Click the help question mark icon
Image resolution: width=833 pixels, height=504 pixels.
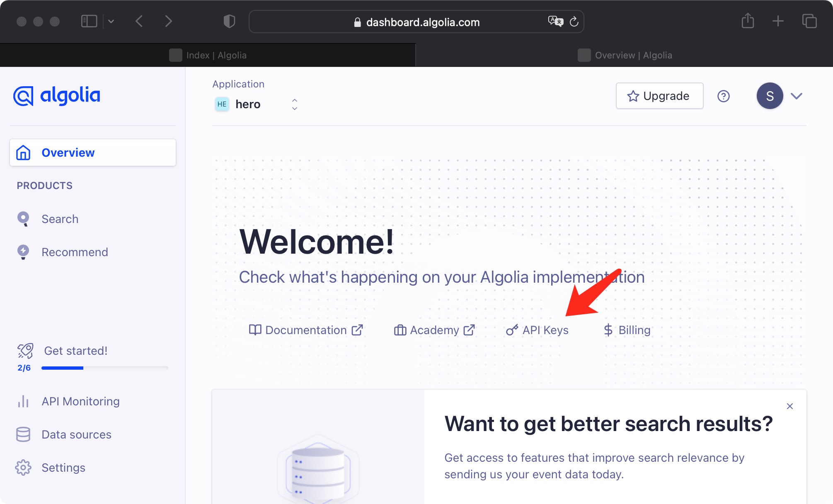723,96
